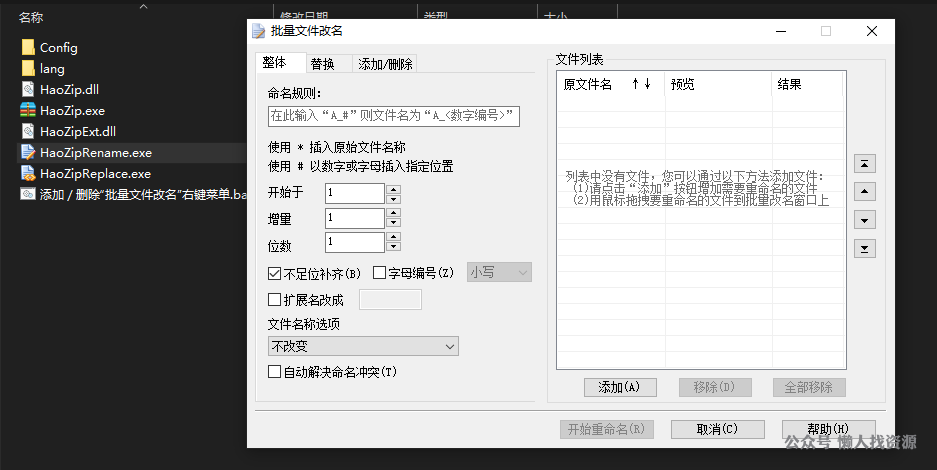Toggle 不足位补齐(B) checkbox
Image resolution: width=937 pixels, height=470 pixels.
(x=274, y=274)
